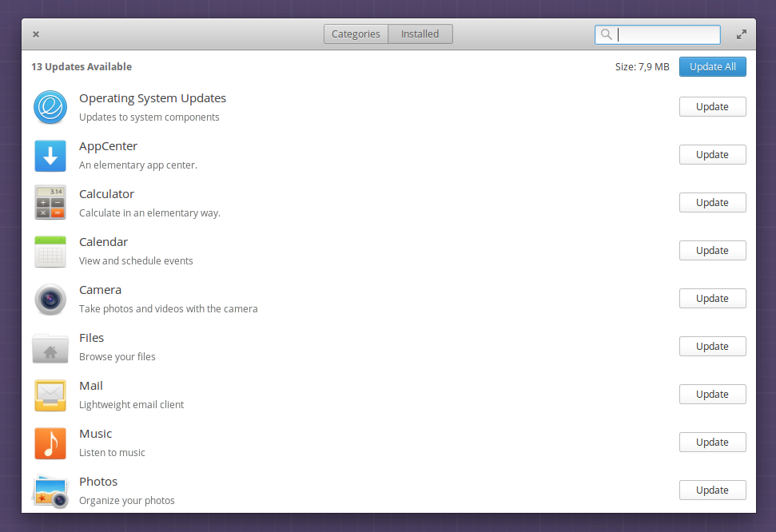Select the Music title text

[96, 434]
